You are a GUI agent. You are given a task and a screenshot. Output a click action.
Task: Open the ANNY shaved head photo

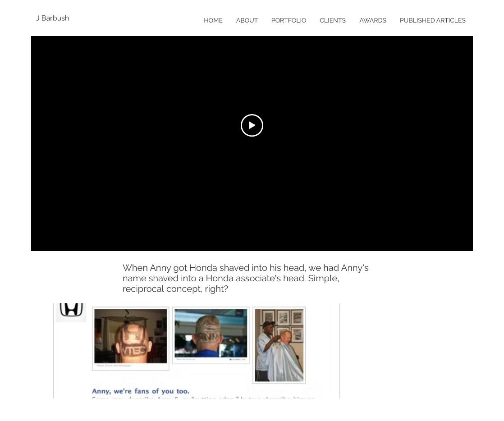click(211, 333)
